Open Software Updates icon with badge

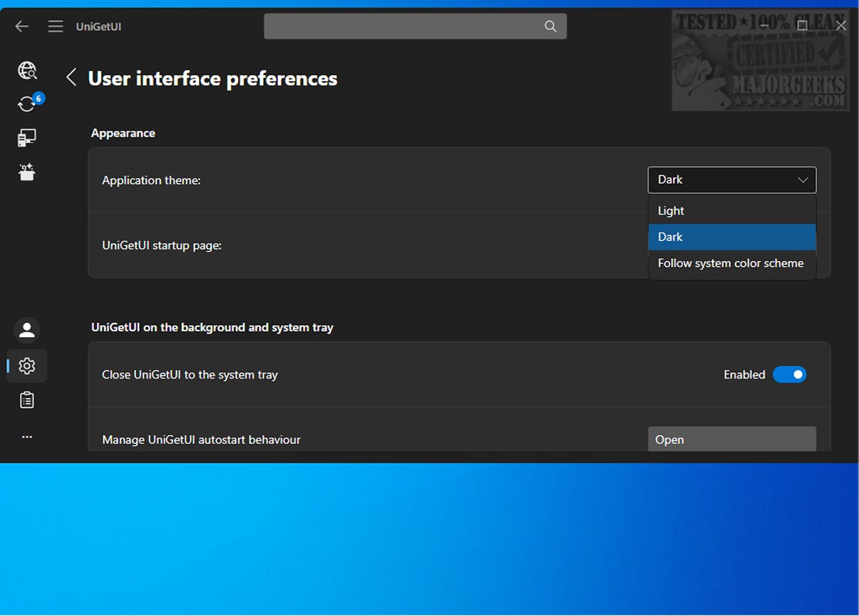click(x=27, y=103)
